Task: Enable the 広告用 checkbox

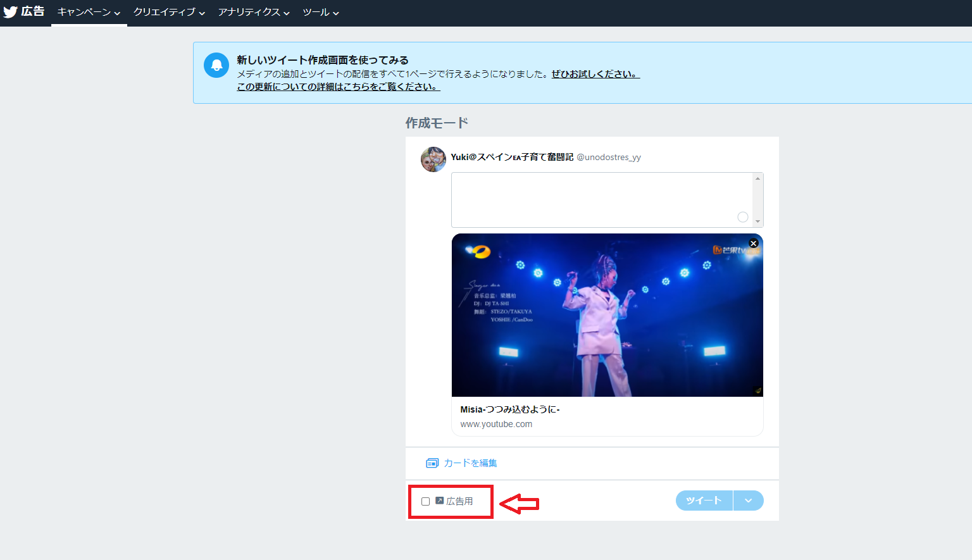Action: pyautogui.click(x=425, y=501)
